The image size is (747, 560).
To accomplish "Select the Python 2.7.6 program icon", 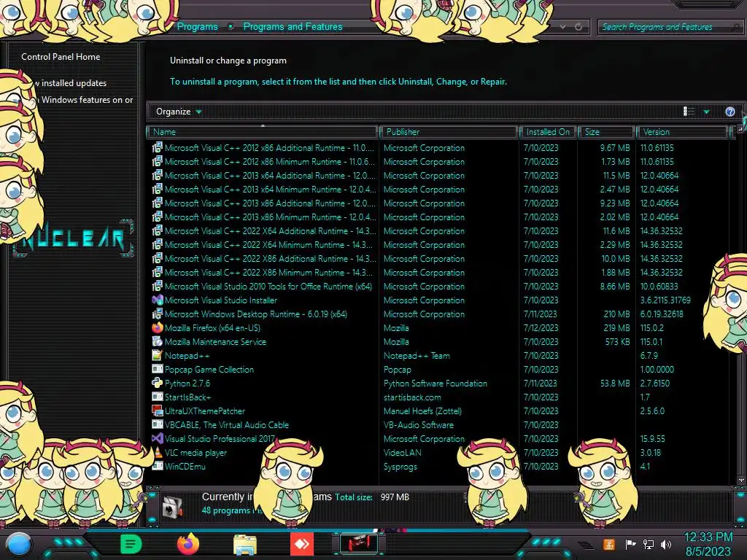I will click(x=158, y=383).
